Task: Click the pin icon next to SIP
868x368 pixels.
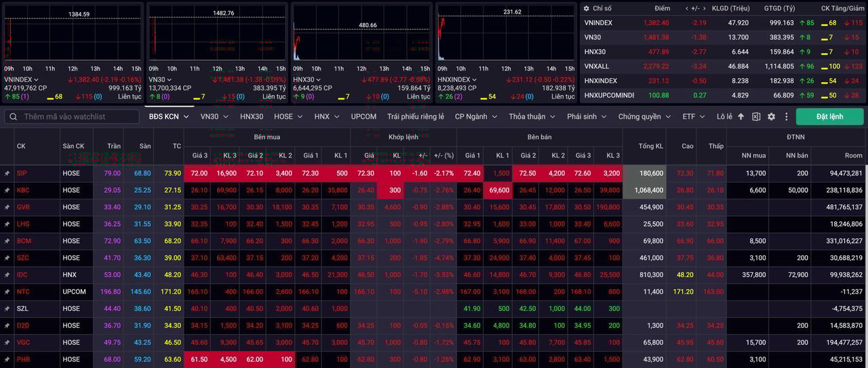Action: click(x=7, y=173)
